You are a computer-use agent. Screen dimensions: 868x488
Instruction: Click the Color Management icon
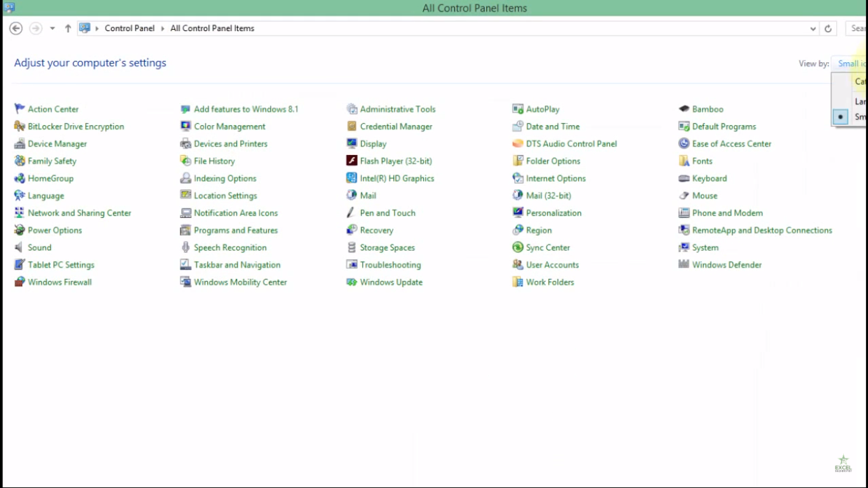pos(186,126)
